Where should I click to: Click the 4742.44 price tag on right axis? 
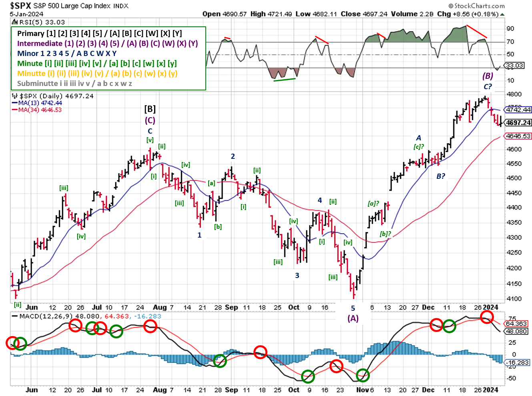(x=518, y=110)
